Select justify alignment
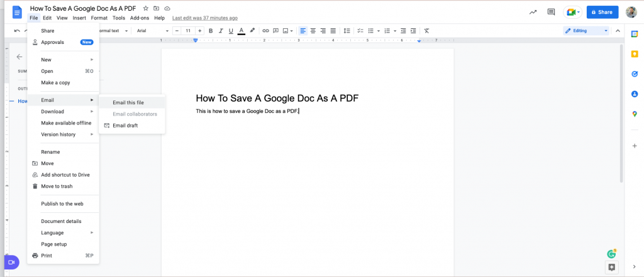Image resolution: width=644 pixels, height=277 pixels. [x=333, y=31]
